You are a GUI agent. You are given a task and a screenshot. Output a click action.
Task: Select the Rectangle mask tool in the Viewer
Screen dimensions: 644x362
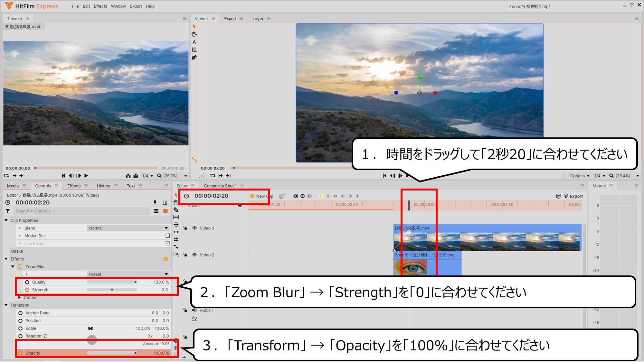(194, 50)
